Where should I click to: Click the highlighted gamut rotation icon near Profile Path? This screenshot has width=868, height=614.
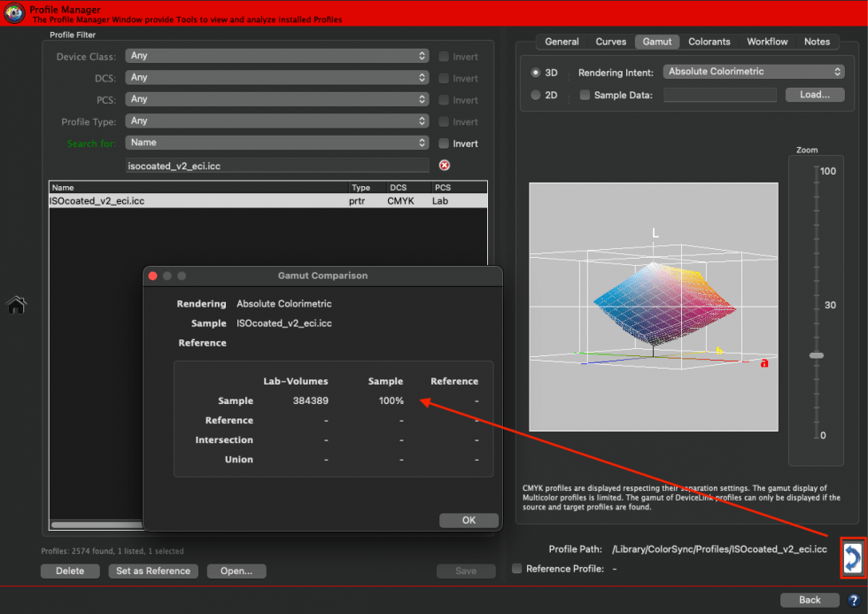851,558
